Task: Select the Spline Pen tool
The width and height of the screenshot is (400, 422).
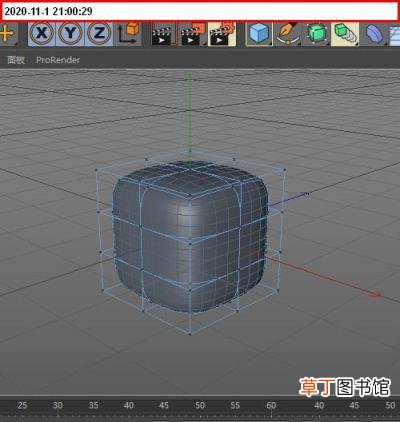Action: [x=288, y=34]
